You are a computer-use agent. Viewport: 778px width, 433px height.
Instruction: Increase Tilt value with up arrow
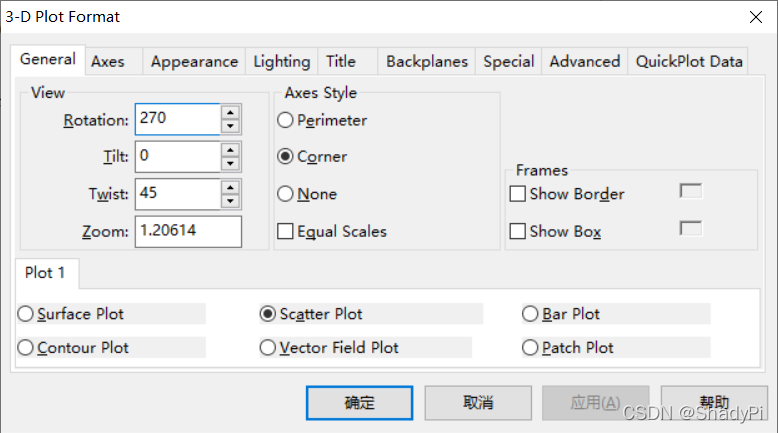(231, 149)
